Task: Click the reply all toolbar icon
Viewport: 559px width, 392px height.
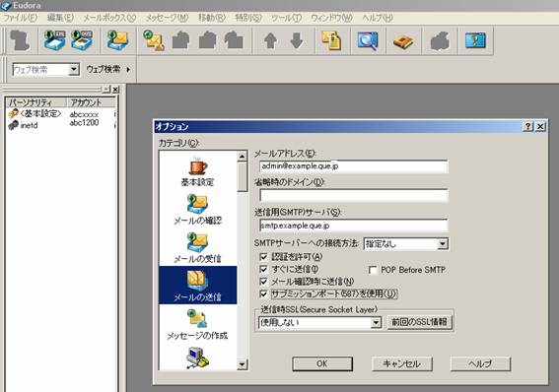Action: [x=207, y=40]
